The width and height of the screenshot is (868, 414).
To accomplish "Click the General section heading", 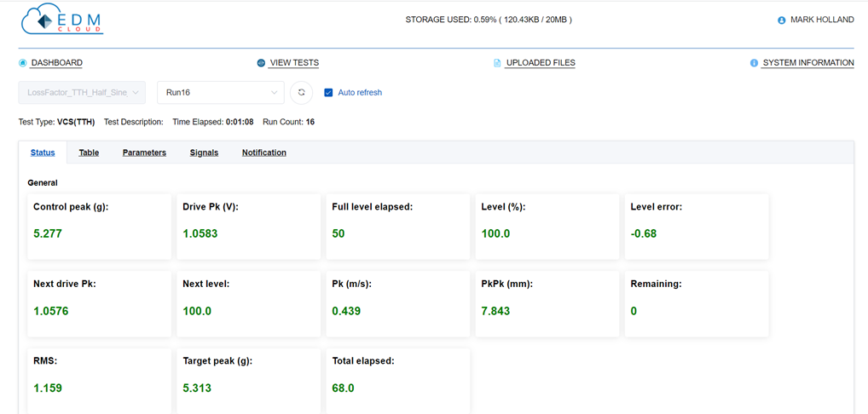I will pos(43,182).
